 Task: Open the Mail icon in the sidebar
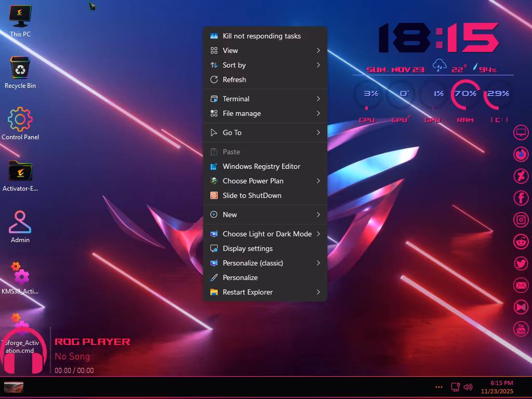pos(521,285)
